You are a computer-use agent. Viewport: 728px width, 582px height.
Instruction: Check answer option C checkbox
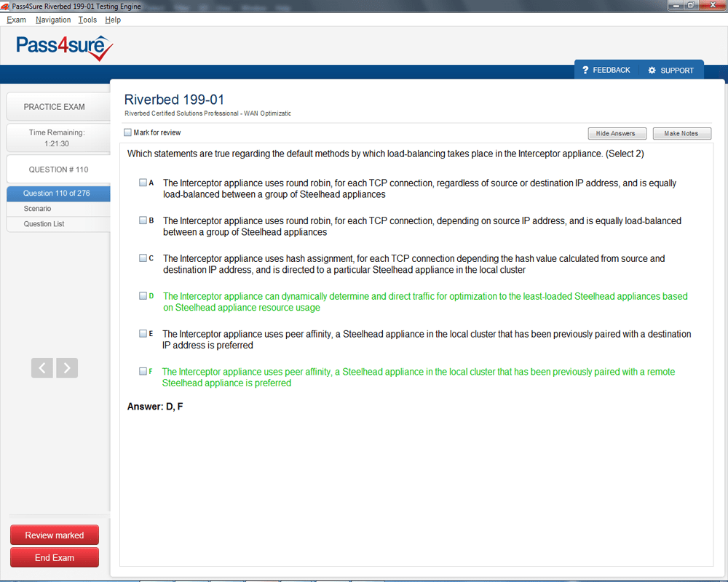point(143,258)
